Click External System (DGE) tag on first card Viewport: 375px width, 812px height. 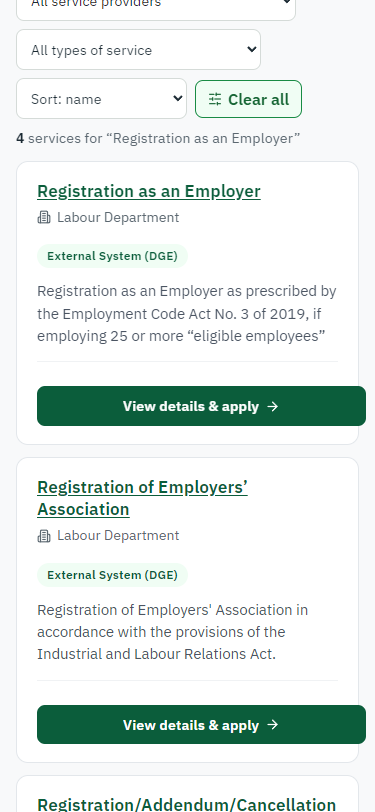(x=112, y=256)
